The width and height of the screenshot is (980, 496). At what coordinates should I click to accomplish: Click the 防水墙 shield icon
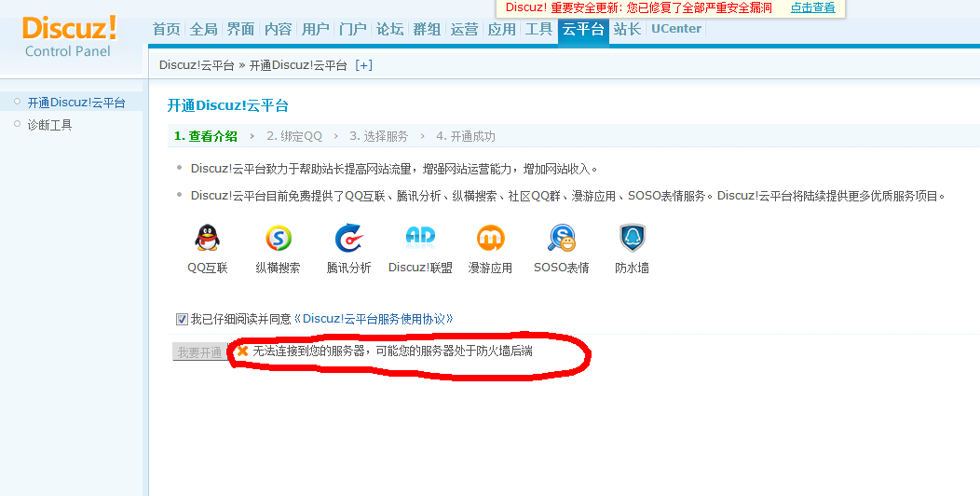click(632, 238)
